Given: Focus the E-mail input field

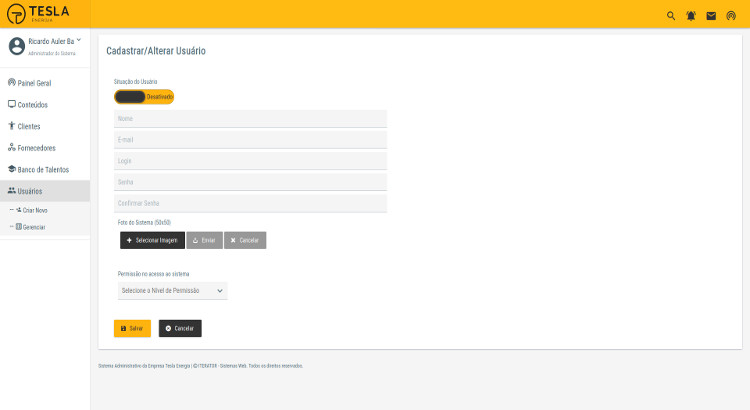Looking at the screenshot, I should 250,140.
